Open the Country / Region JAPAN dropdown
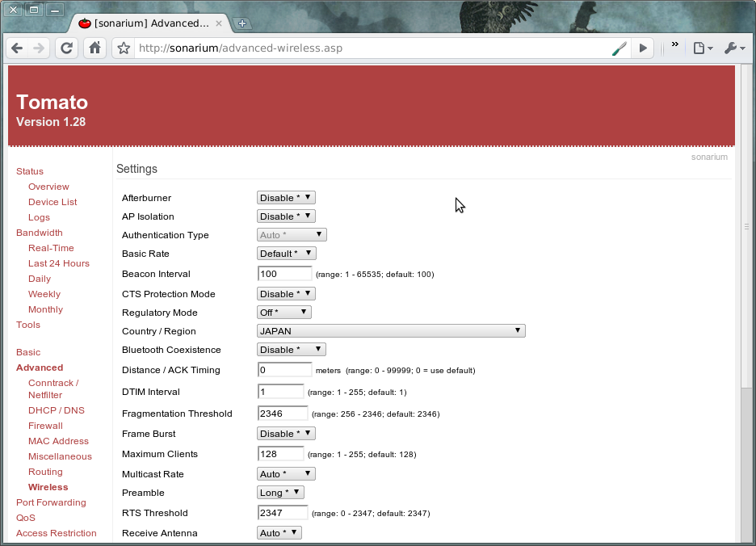Viewport: 756px width, 546px height. (x=391, y=331)
